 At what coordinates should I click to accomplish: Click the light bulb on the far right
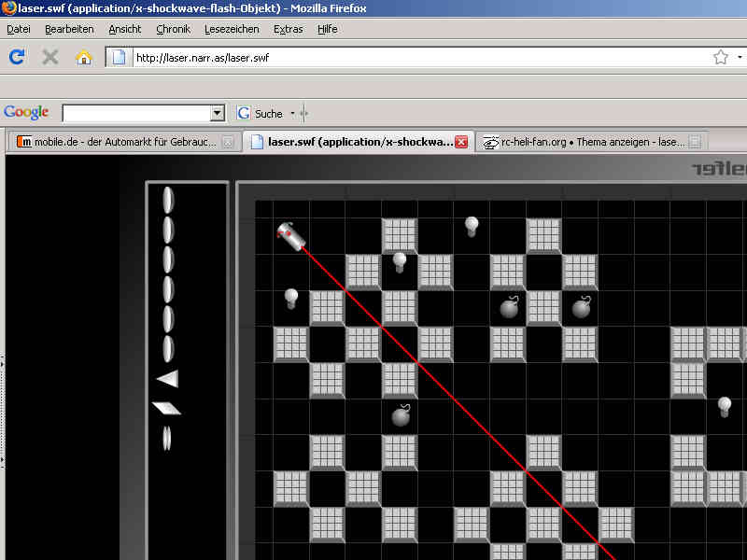point(724,407)
